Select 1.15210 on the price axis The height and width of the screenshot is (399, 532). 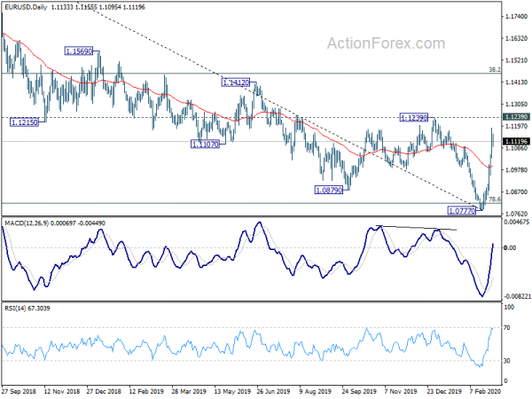pos(516,60)
